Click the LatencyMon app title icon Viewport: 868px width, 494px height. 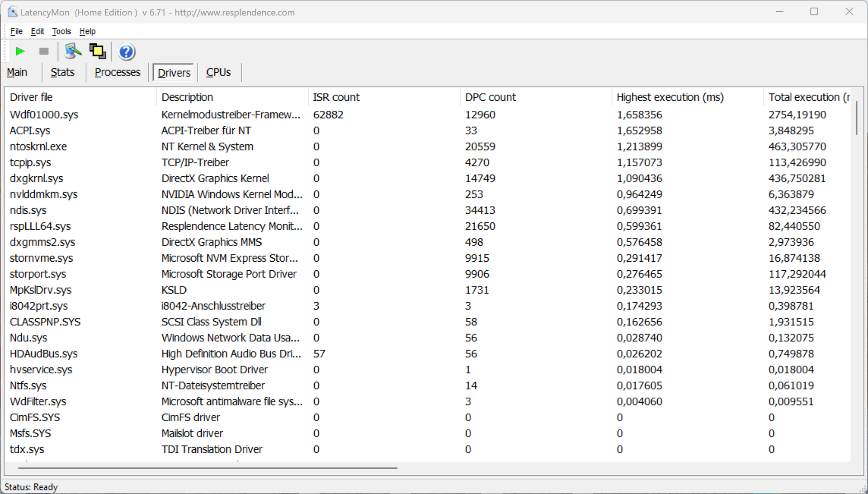click(x=12, y=12)
